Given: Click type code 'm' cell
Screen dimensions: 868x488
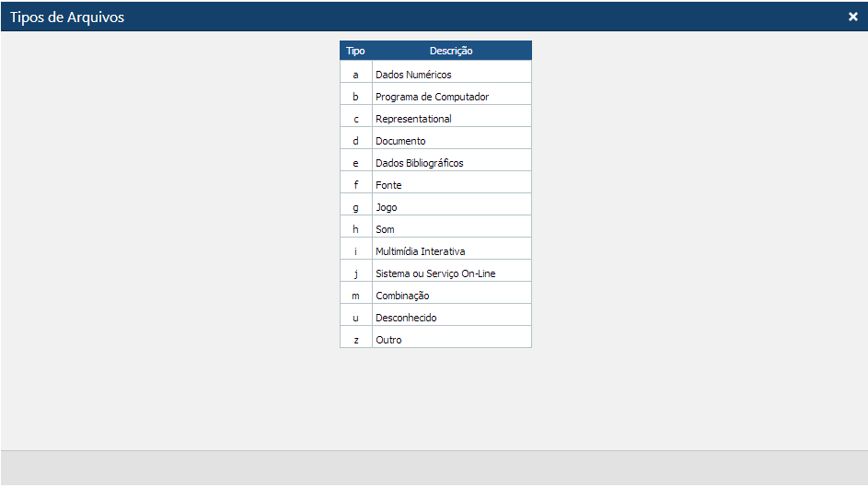Looking at the screenshot, I should (x=355, y=296).
